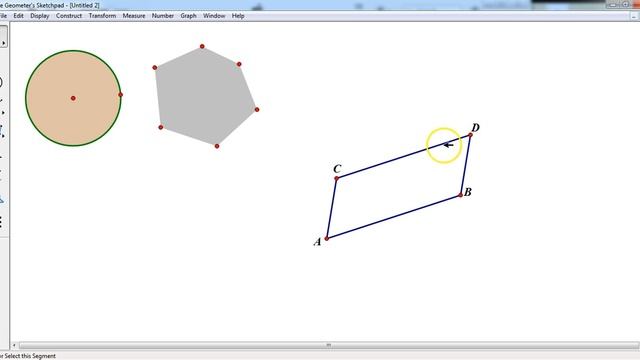Select point A of the parallelogram
This screenshot has height=360, width=640.
coord(327,238)
